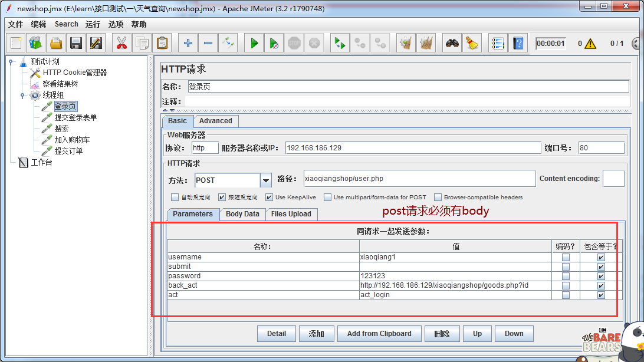
Task: Check 编码 box for username row
Action: [x=566, y=257]
